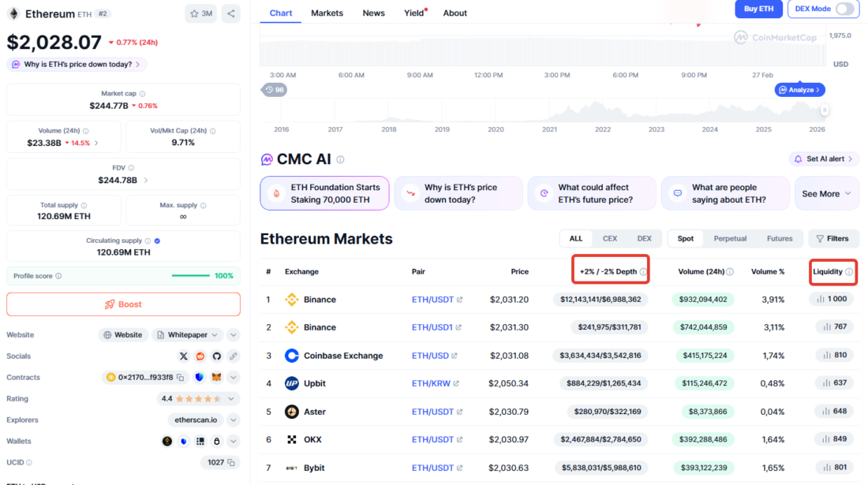Expand Whitepaper dropdown

click(188, 335)
